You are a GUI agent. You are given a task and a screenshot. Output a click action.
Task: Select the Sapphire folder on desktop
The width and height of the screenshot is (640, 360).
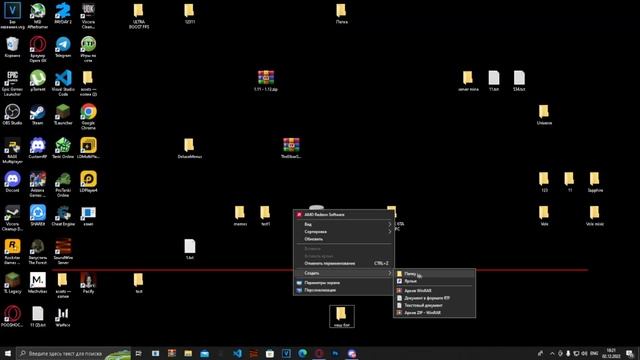click(595, 182)
